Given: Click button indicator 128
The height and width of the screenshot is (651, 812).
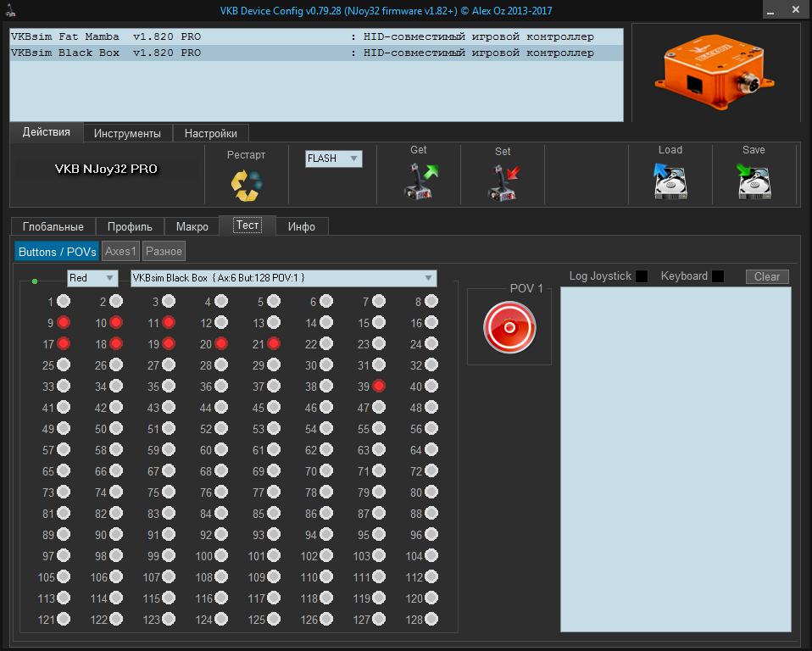Looking at the screenshot, I should 431,619.
